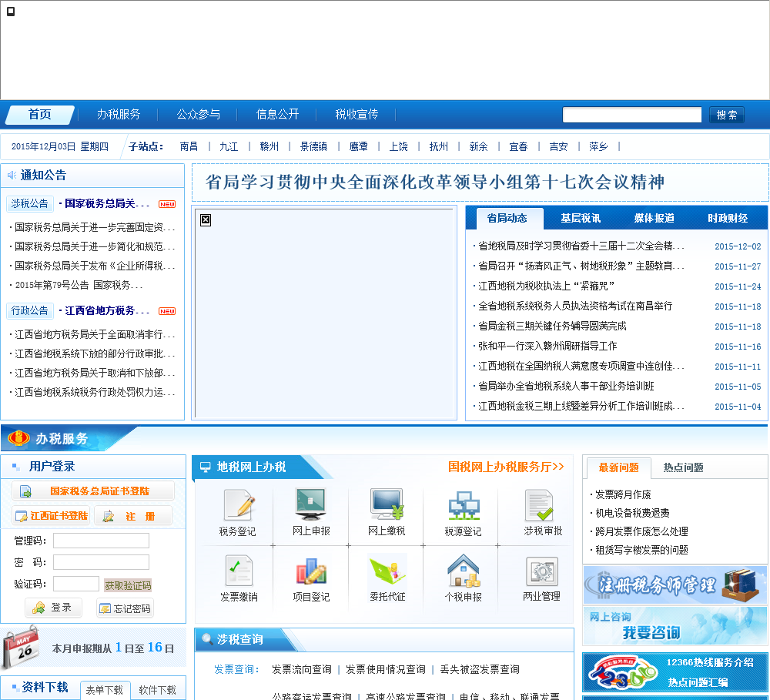Open news 江西地税为税收执法上“紧箍咒”
This screenshot has width=770, height=700.
click(x=546, y=286)
